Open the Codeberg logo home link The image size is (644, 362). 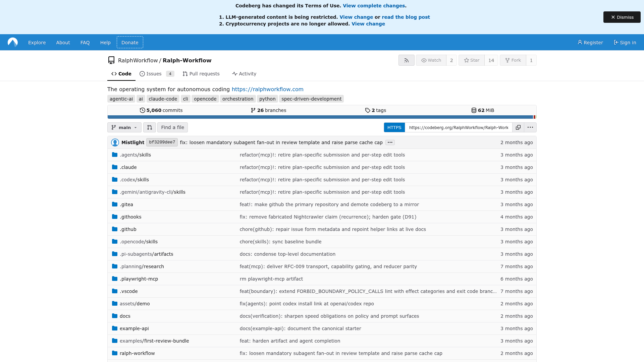[x=13, y=42]
